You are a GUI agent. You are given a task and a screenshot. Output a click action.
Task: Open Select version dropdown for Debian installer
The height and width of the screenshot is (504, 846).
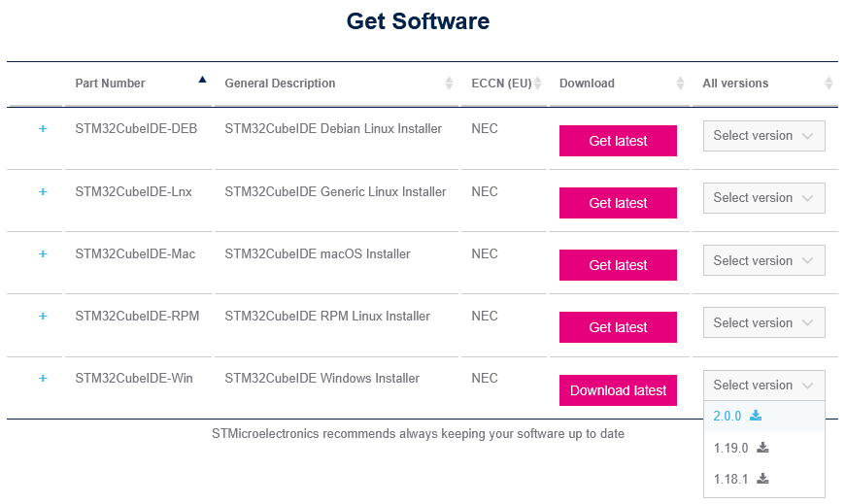point(763,136)
